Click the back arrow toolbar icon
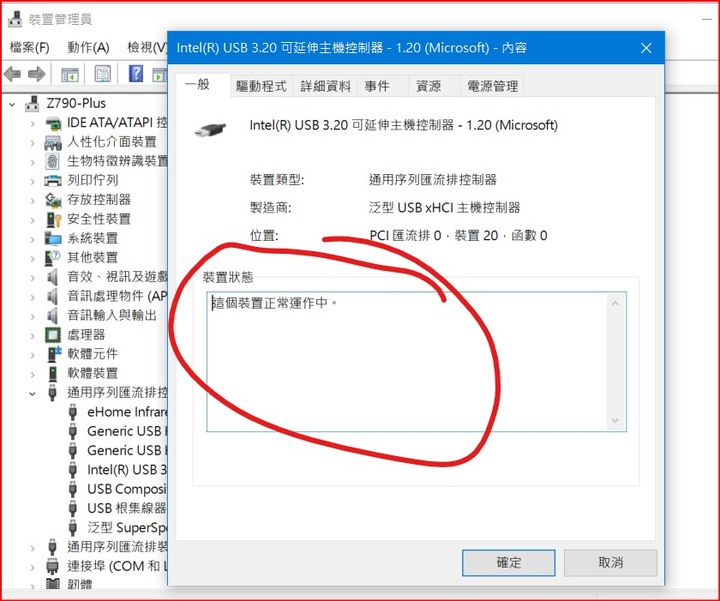The width and height of the screenshot is (720, 601). pyautogui.click(x=12, y=73)
